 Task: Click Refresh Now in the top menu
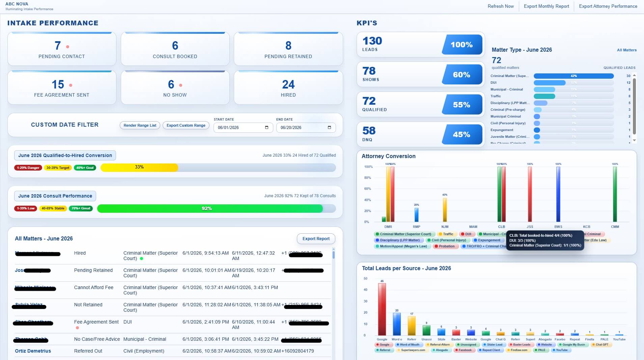(x=501, y=6)
